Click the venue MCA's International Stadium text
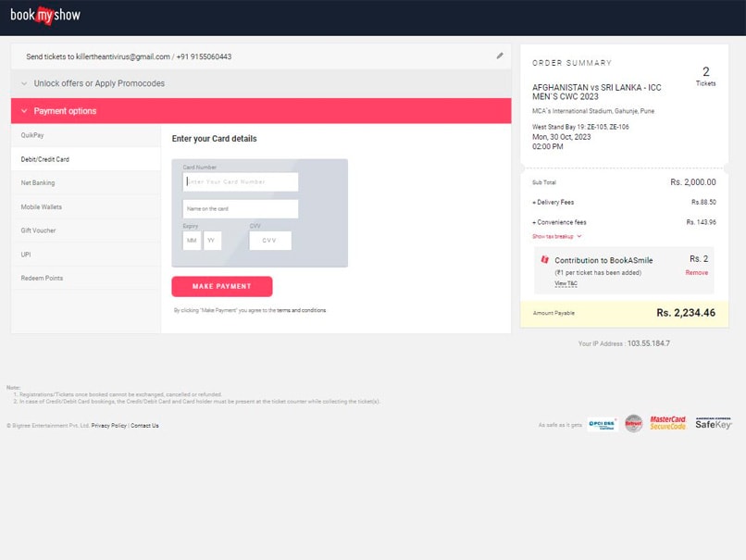This screenshot has width=746, height=560. 592,111
